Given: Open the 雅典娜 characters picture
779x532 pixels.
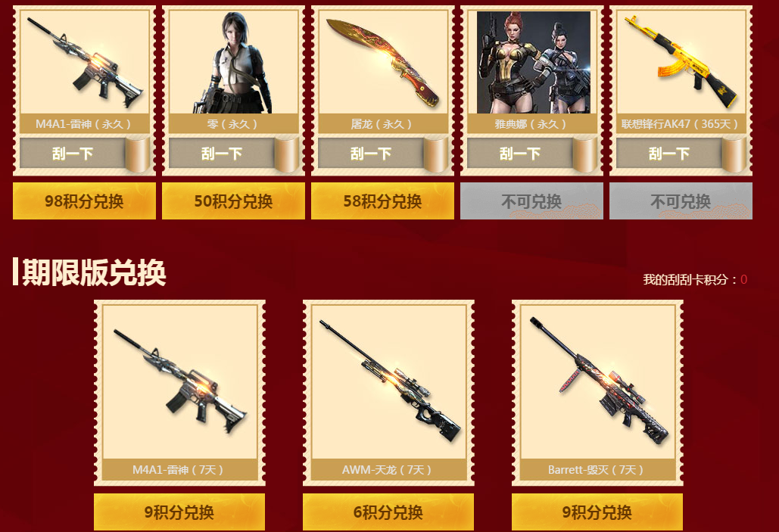Looking at the screenshot, I should click(534, 62).
